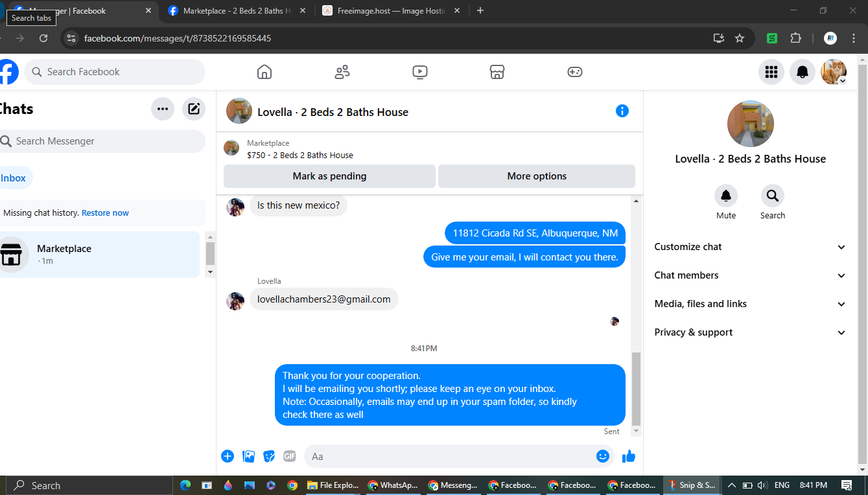Expand the Chat members section

tap(751, 275)
